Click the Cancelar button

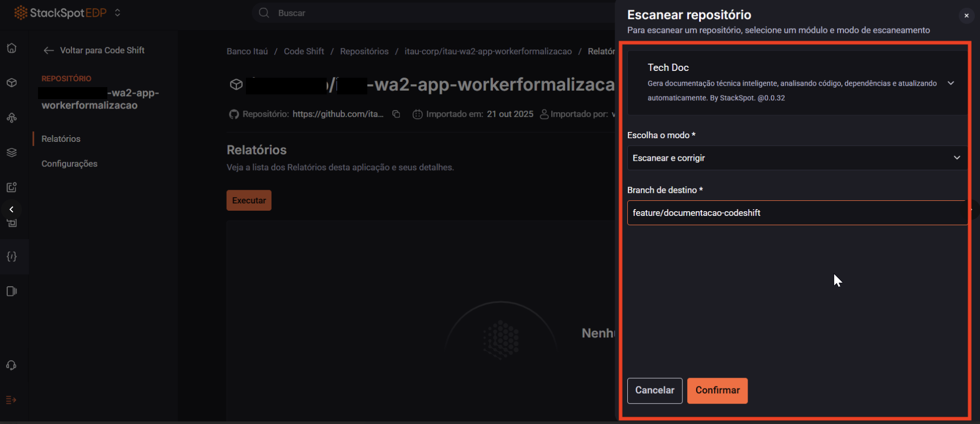point(654,391)
